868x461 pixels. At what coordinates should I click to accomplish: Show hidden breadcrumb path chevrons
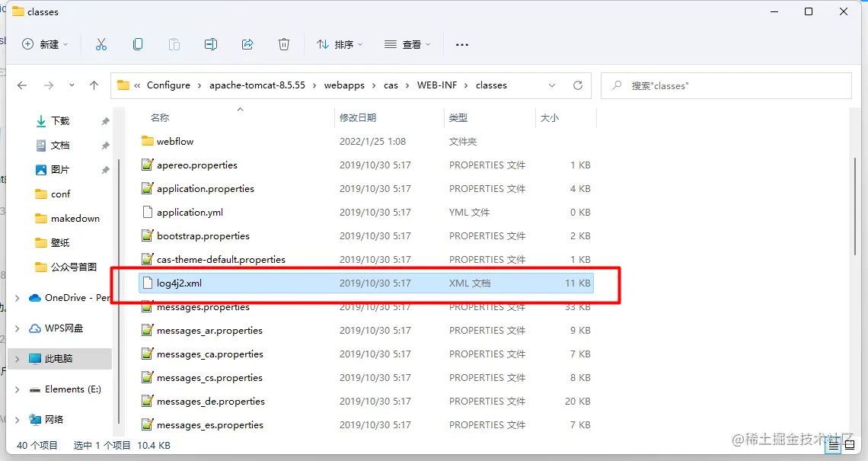pyautogui.click(x=137, y=85)
